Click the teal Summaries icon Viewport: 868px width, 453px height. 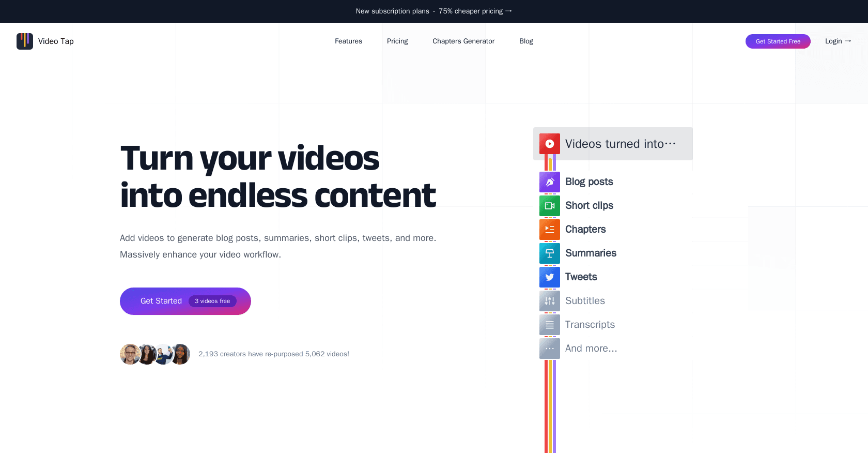550,253
